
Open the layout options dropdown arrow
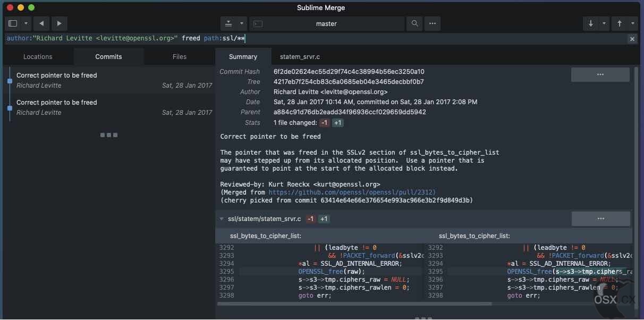click(x=26, y=23)
